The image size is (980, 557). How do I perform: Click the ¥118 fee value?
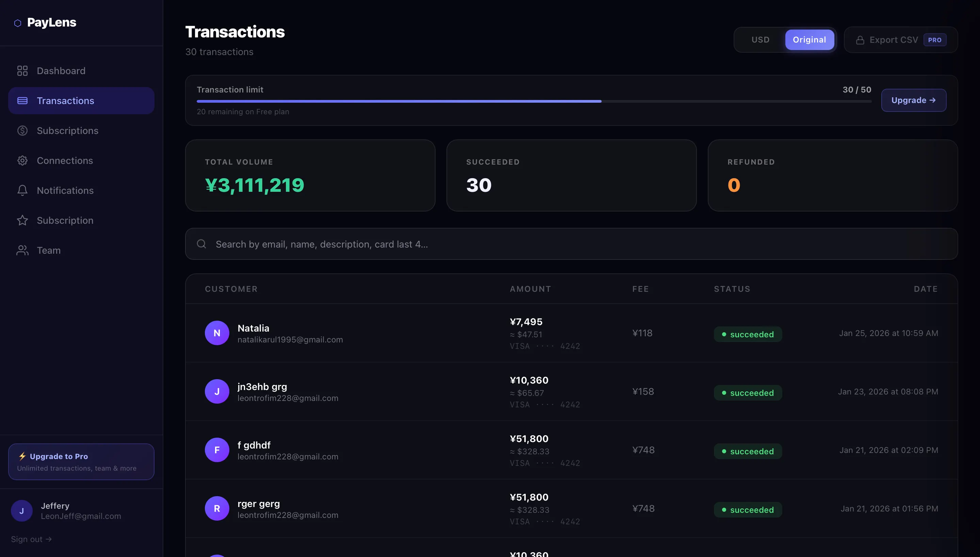click(x=642, y=333)
